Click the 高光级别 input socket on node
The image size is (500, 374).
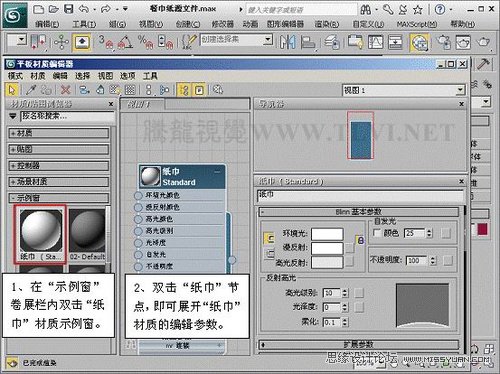[x=138, y=231]
